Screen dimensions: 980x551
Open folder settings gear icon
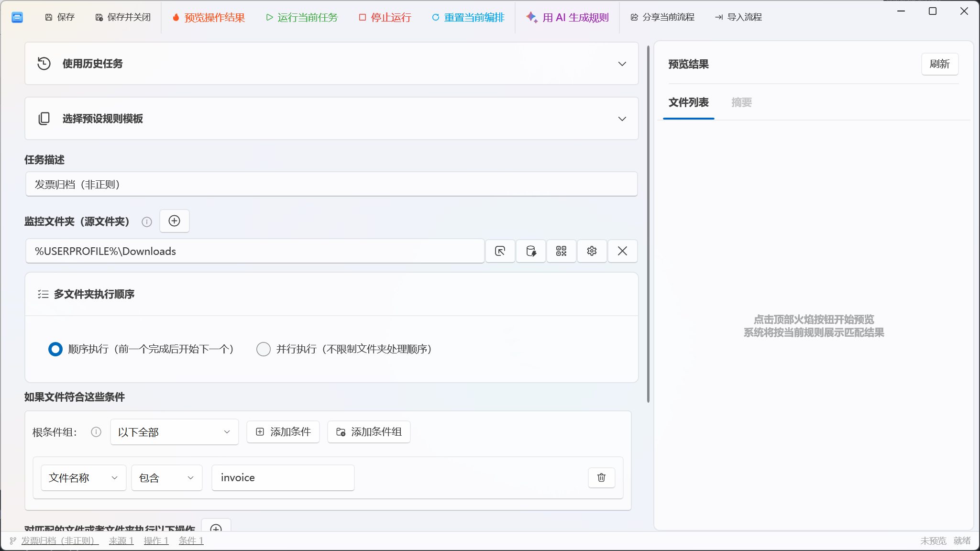coord(592,251)
